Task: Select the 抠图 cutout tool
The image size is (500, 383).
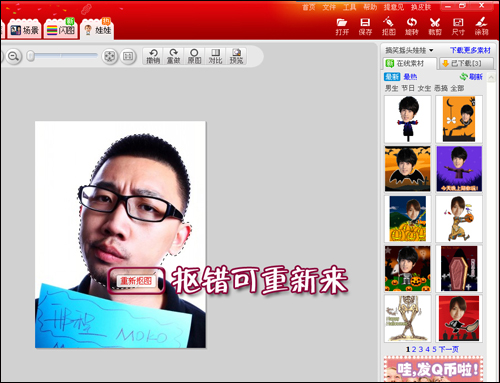Action: point(389,27)
